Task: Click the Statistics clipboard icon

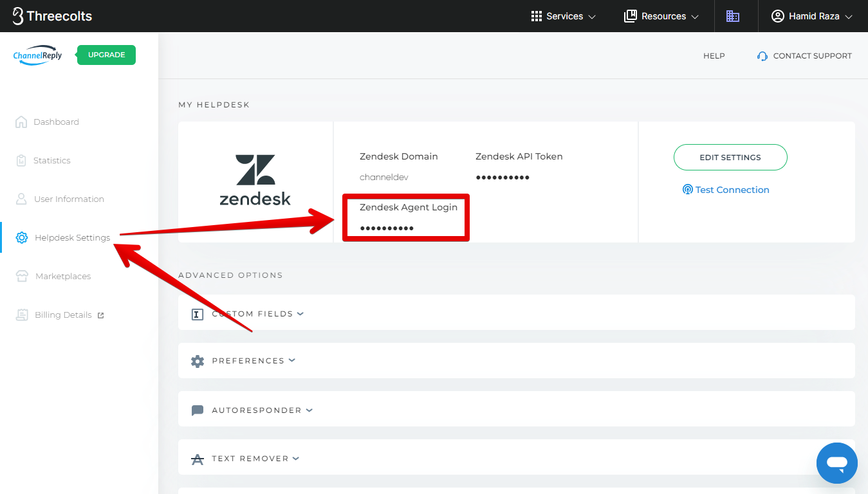Action: pyautogui.click(x=21, y=160)
